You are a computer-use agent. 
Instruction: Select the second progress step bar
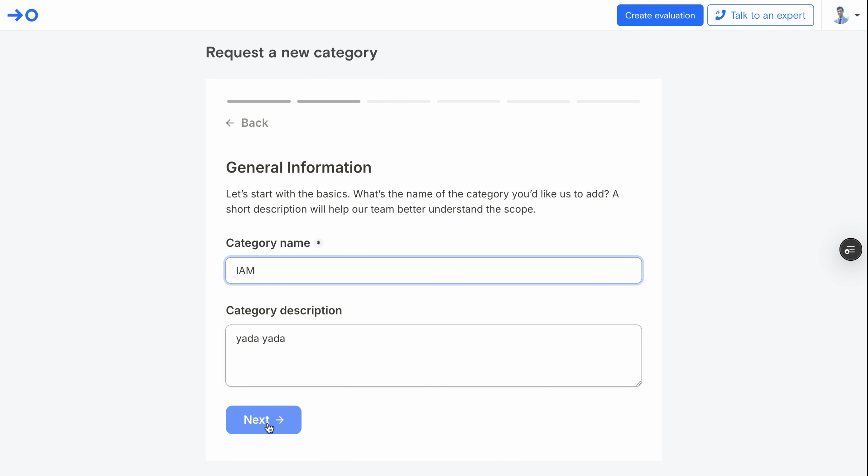(329, 101)
